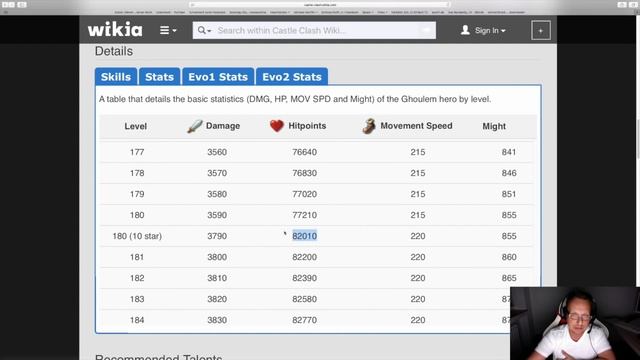Viewport: 640px width, 360px height.
Task: Click the user profile silhouette icon
Action: tap(465, 30)
